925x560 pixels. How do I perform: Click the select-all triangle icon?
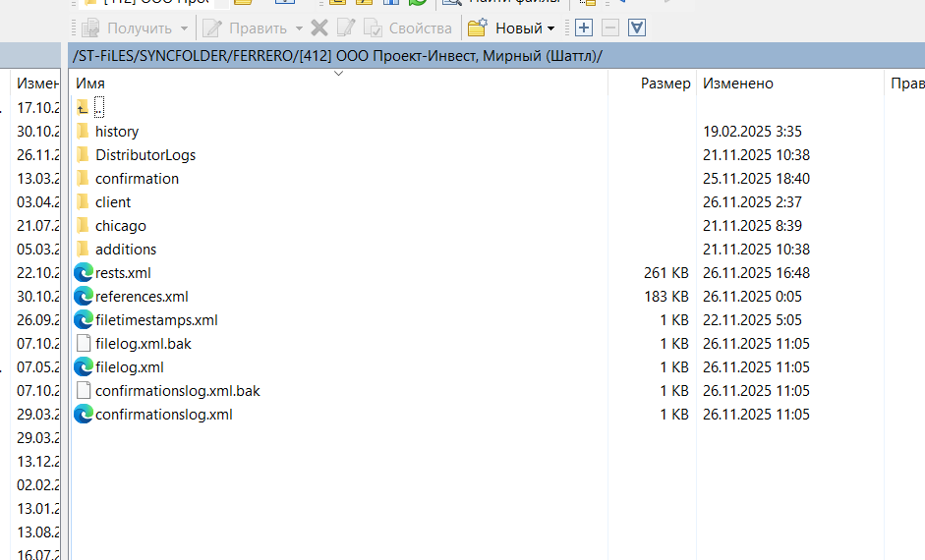637,28
